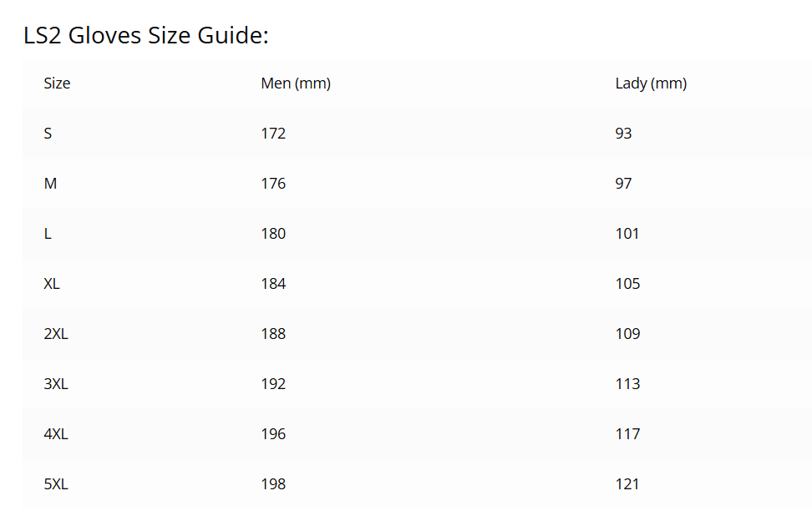Click the men's value 172

point(273,134)
